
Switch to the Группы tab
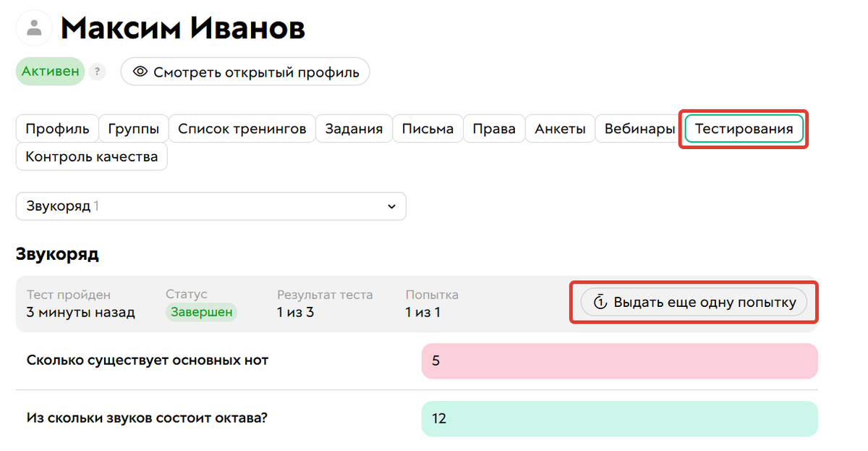pos(133,128)
